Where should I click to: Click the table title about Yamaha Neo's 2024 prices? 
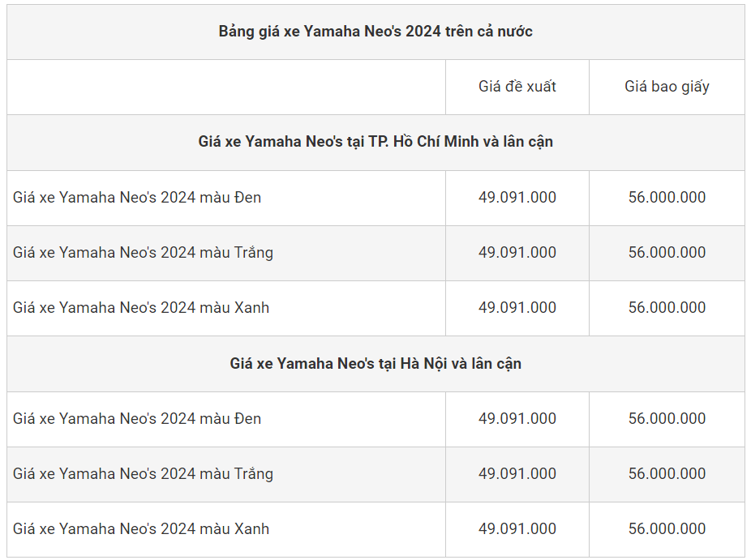(x=375, y=32)
